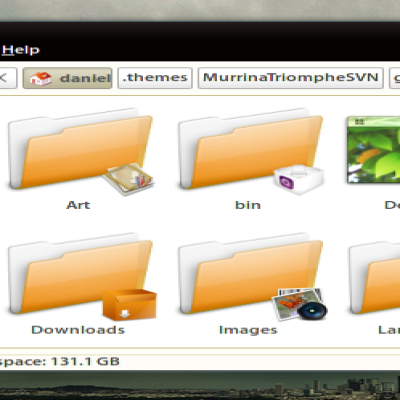Click the Art folder label

coord(78,205)
